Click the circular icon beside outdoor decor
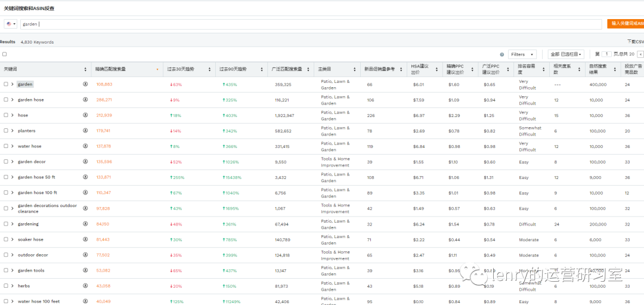This screenshot has width=644, height=305. 85,255
